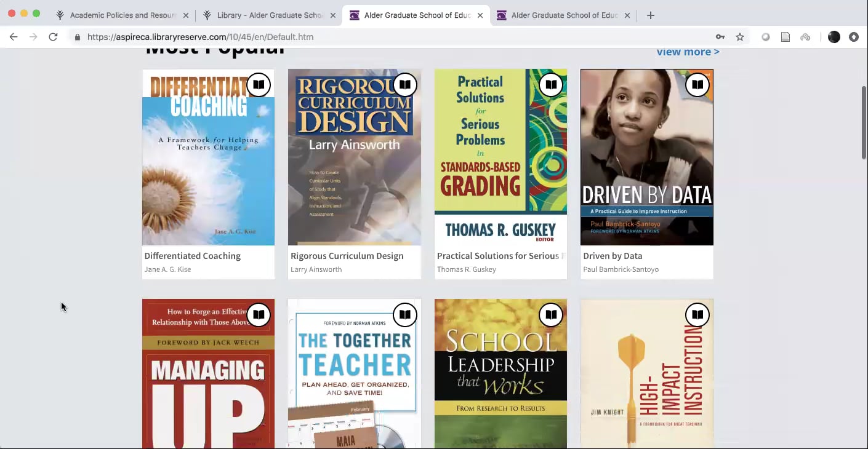This screenshot has width=868, height=449.
Task: Click the ebook badge on Rigorous Curriculum Design
Action: tap(405, 85)
